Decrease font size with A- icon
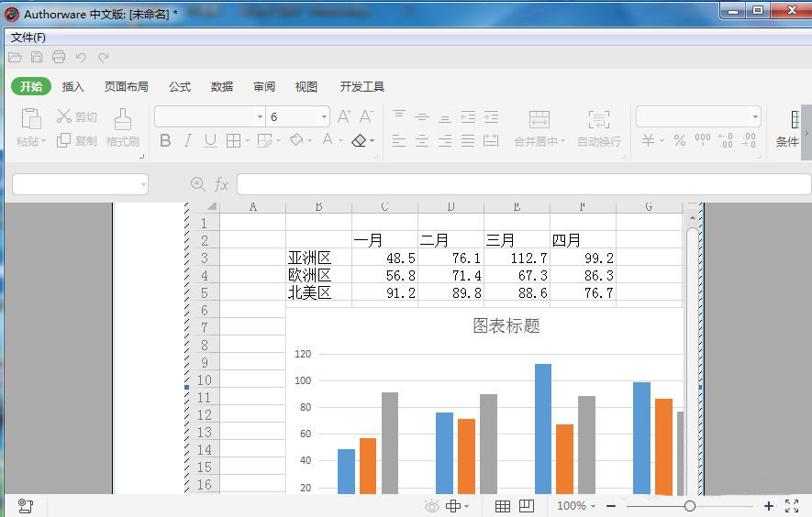This screenshot has width=812, height=517. (367, 116)
